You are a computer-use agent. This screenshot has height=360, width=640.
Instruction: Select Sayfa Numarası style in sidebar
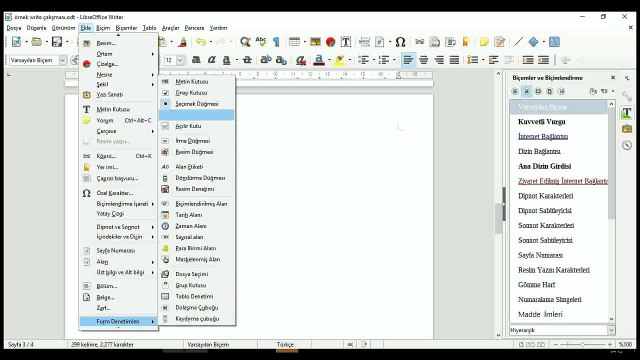click(x=540, y=255)
